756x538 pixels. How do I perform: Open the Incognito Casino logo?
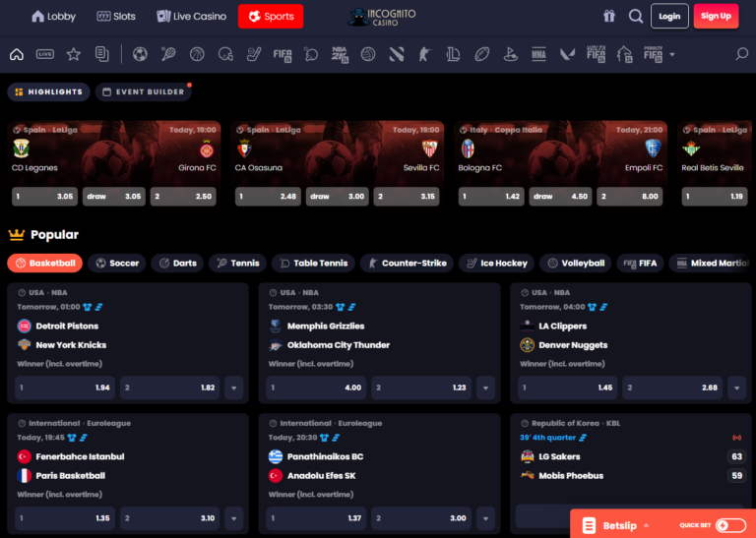[381, 17]
